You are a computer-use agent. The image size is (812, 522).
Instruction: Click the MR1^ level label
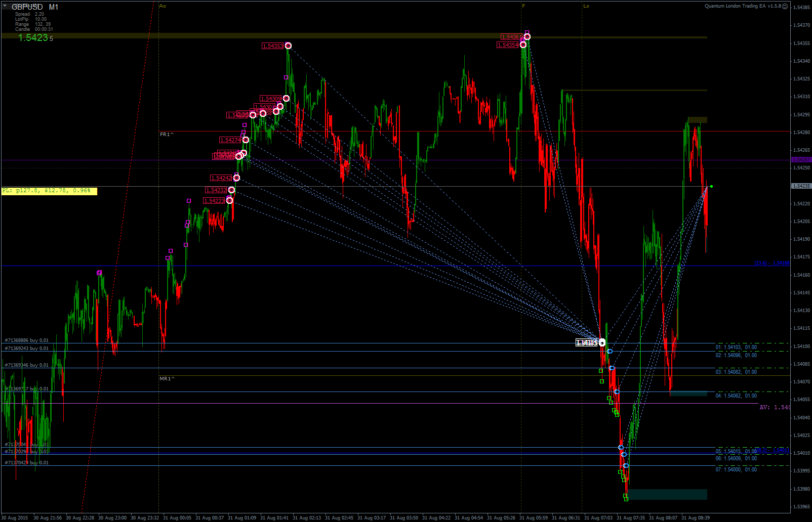point(167,378)
